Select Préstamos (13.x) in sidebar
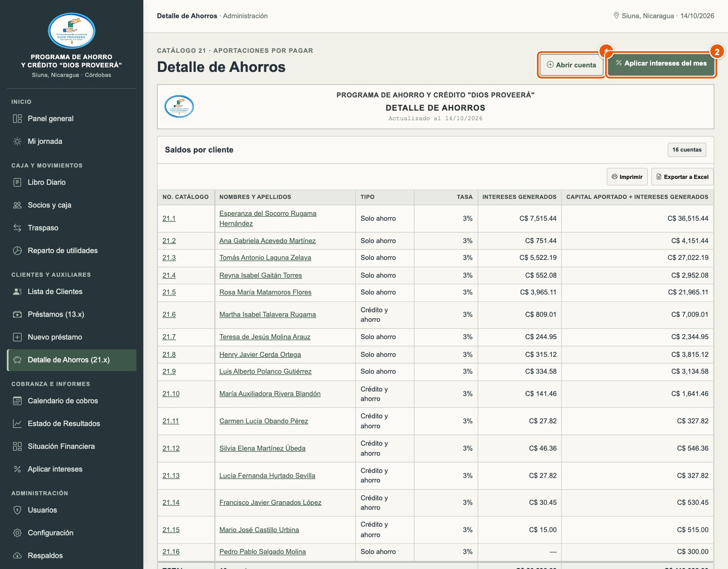 (x=72, y=315)
